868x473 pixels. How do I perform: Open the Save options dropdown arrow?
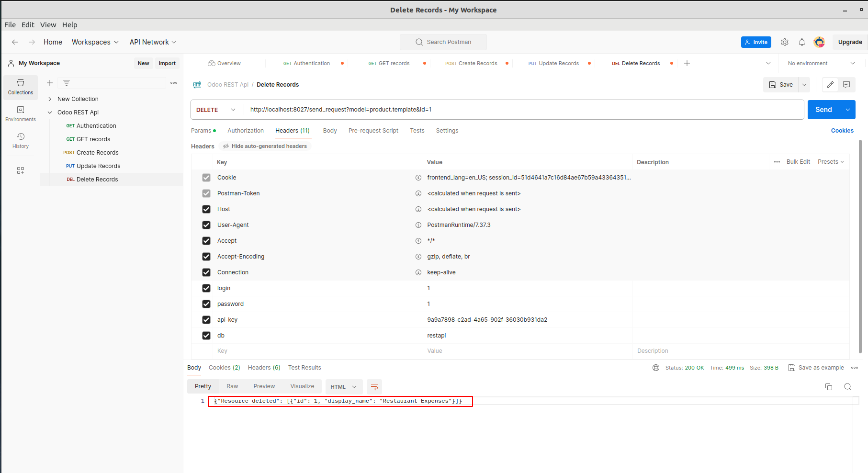click(x=804, y=85)
